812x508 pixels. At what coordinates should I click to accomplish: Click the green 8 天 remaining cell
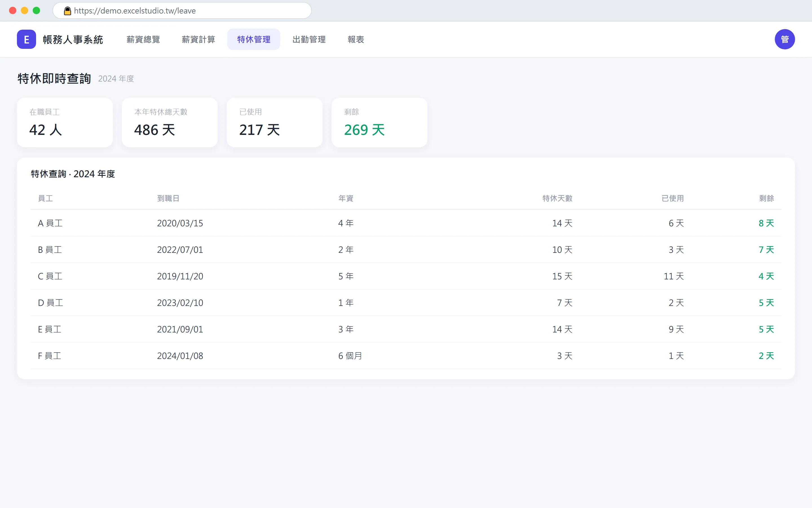click(766, 223)
